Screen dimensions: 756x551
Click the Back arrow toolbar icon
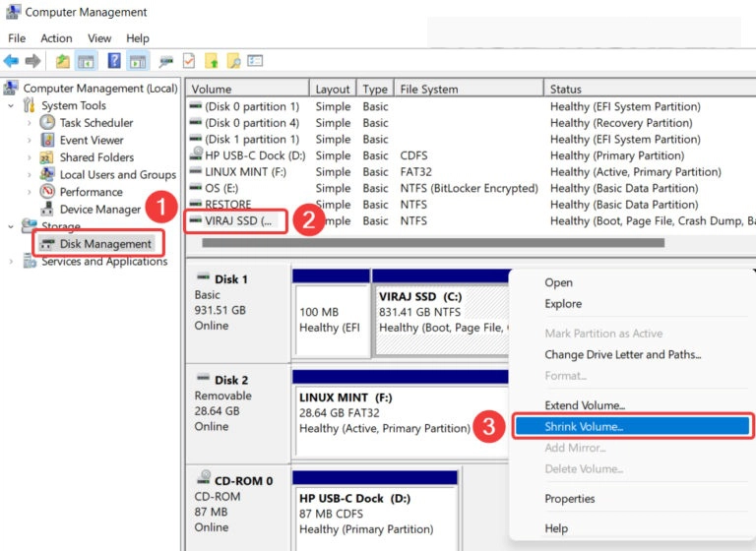click(x=12, y=61)
